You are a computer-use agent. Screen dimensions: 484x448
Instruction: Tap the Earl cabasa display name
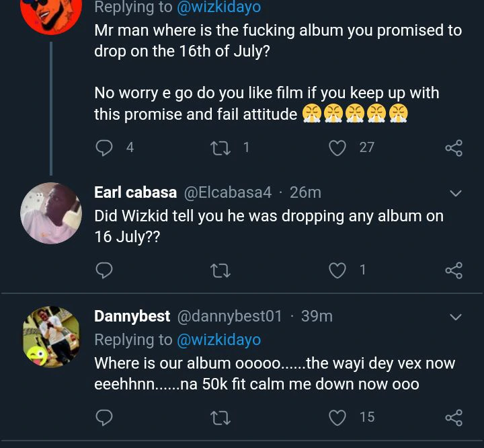pos(135,192)
